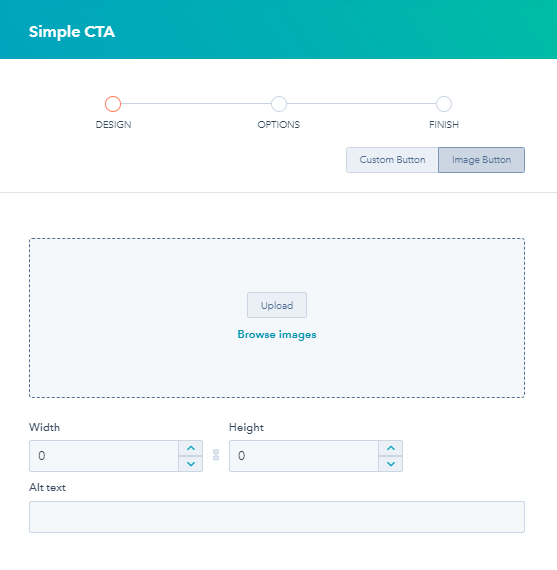The height and width of the screenshot is (570, 557).
Task: Go to the OPTIONS step circle
Action: pyautogui.click(x=279, y=104)
